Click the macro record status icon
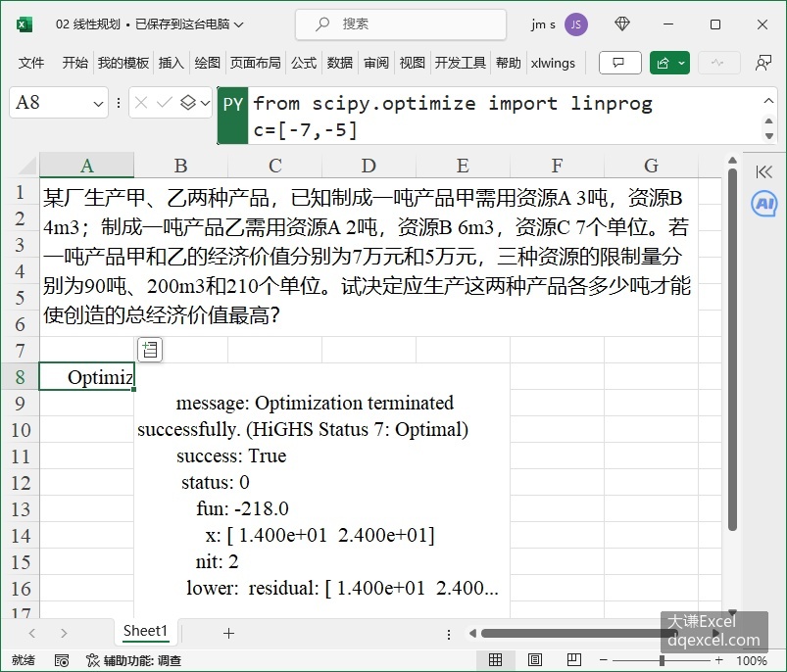The height and width of the screenshot is (672, 787). click(62, 660)
